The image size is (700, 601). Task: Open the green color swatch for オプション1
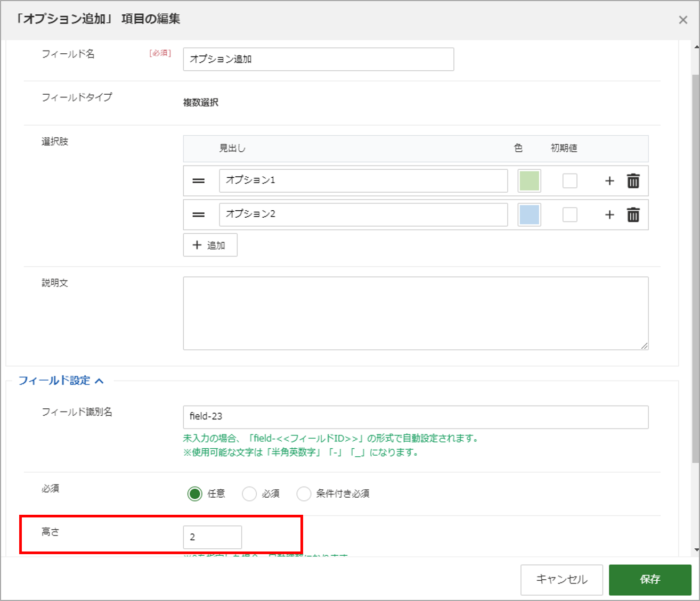[x=529, y=181]
